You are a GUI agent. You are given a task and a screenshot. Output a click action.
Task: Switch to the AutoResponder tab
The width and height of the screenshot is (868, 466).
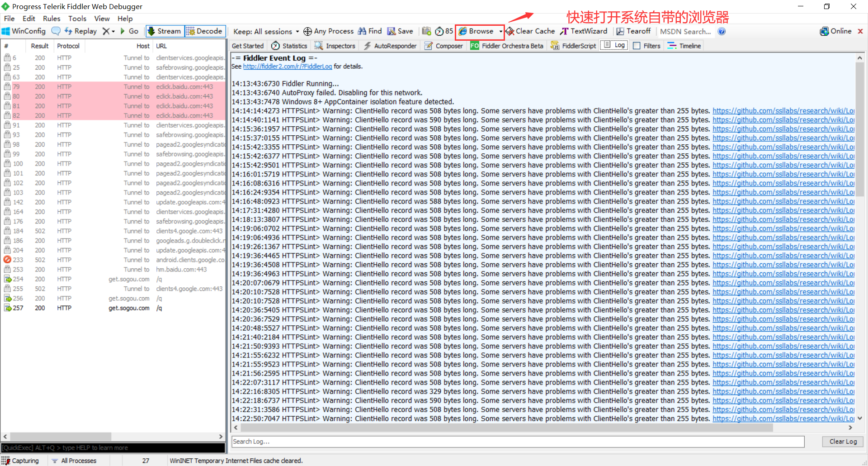(x=391, y=46)
